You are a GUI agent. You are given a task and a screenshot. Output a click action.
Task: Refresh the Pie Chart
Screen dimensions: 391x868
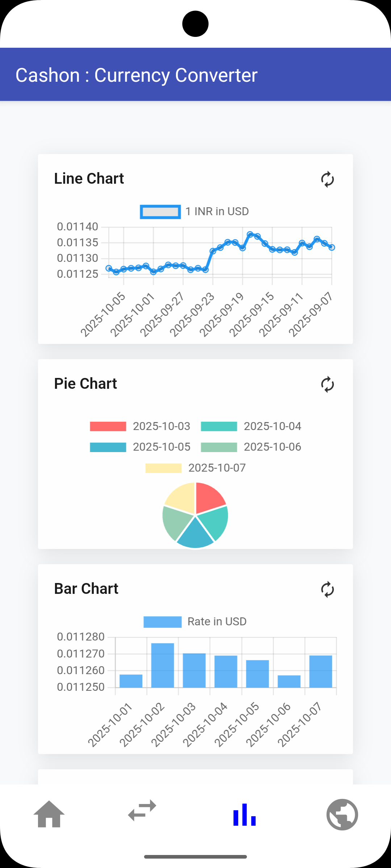[327, 384]
